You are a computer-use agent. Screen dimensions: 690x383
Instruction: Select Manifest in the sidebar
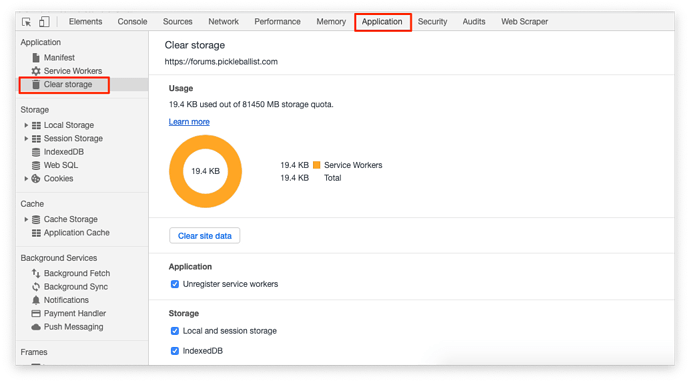pyautogui.click(x=59, y=58)
